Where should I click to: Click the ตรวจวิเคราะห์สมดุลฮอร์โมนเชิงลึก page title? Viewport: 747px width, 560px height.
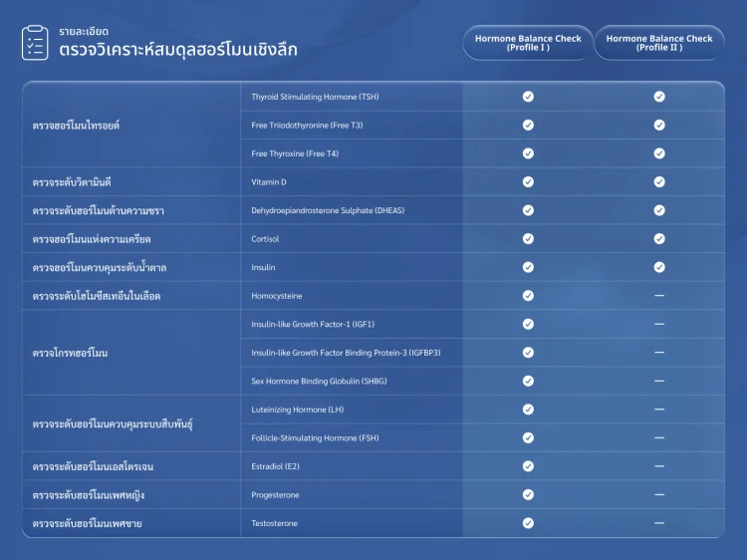[x=177, y=50]
